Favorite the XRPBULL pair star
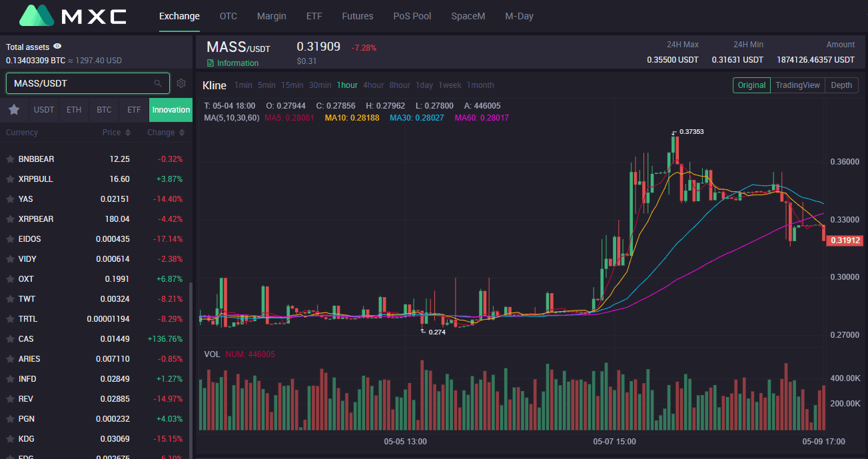 click(x=10, y=179)
